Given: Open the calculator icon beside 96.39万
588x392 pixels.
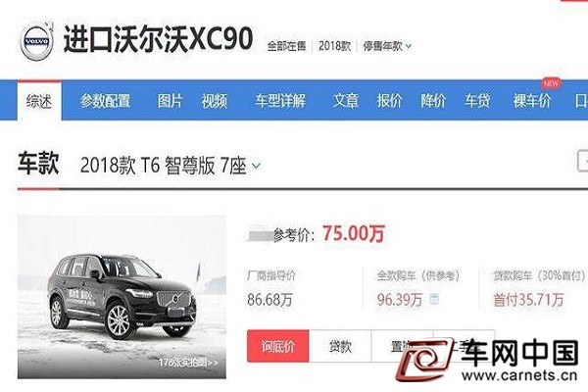Looking at the screenshot, I should 434,299.
